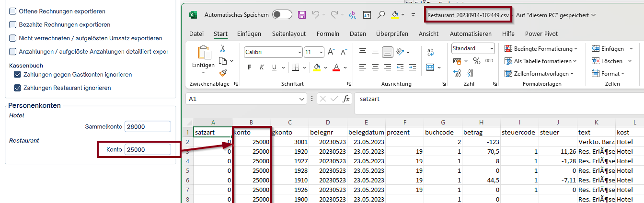Click Restaurant Konto field with 25000
Image resolution: width=644 pixels, height=203 pixels.
(148, 149)
